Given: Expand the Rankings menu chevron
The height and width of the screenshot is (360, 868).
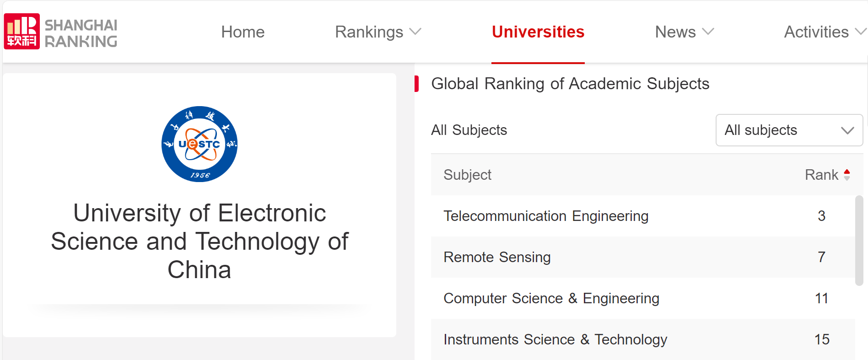Looking at the screenshot, I should (x=415, y=32).
